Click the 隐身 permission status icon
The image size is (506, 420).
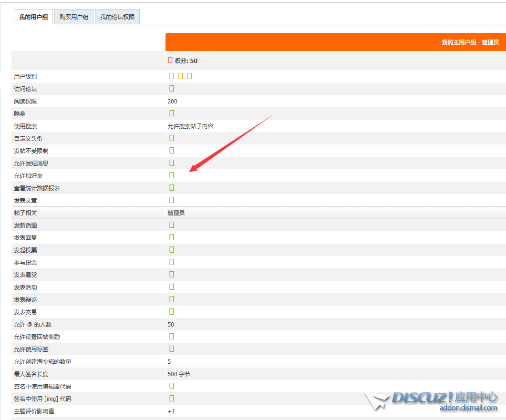coord(172,113)
